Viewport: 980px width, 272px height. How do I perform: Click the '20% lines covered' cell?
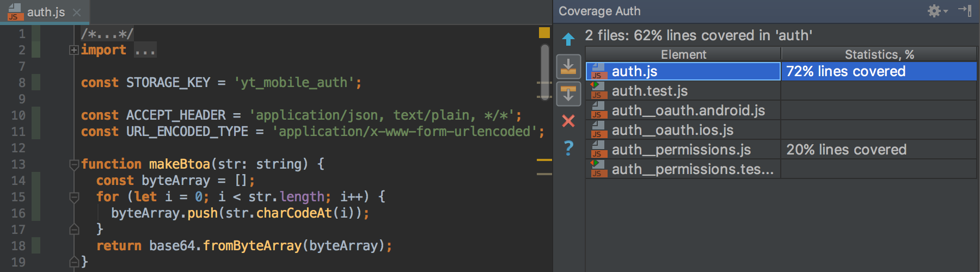(879, 150)
